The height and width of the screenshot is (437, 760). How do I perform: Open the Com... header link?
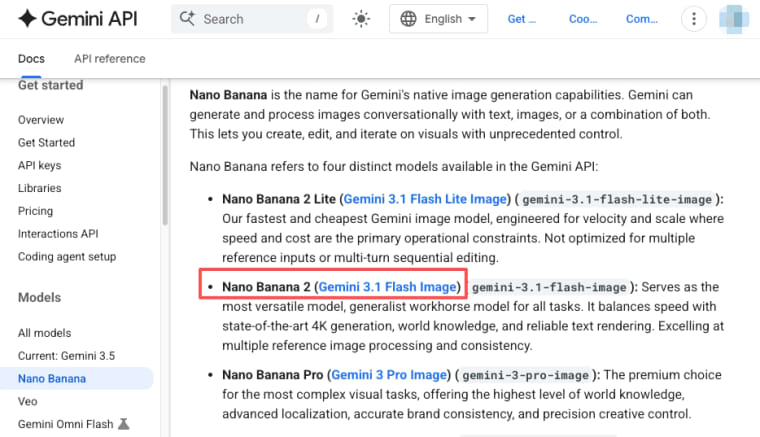642,19
